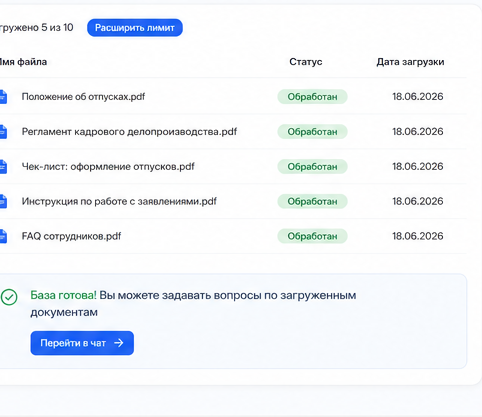Click upload date of 'Положение об отпусках.pdf'
This screenshot has width=482, height=417.
[418, 97]
